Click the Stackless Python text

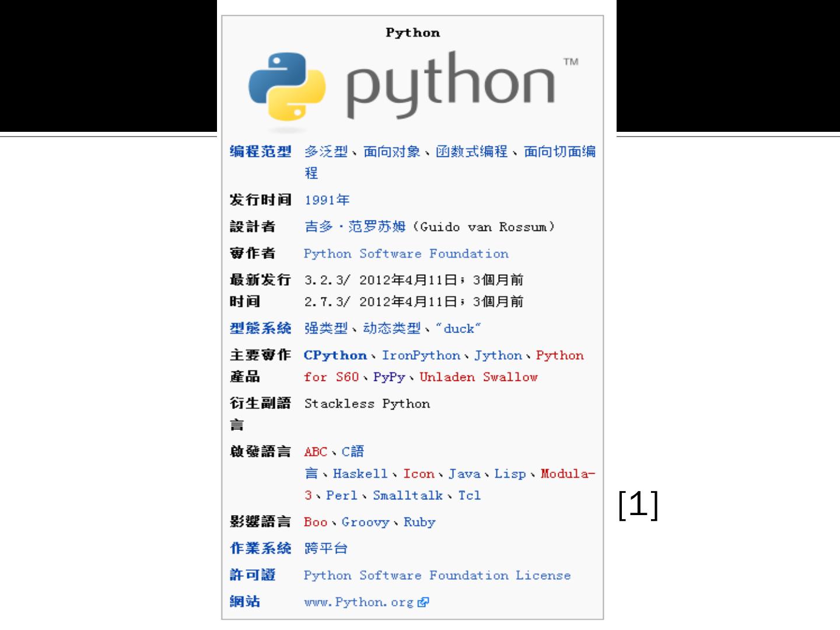click(x=367, y=404)
